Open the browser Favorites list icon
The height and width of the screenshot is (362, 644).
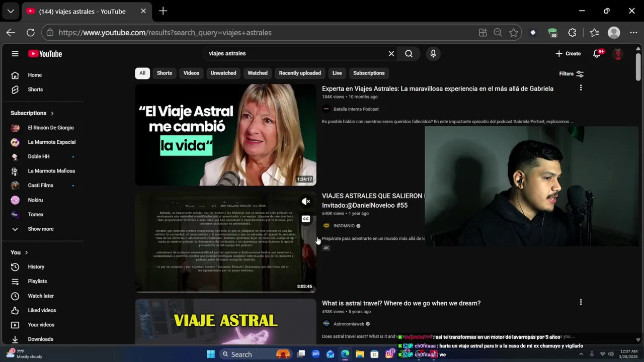pyautogui.click(x=594, y=33)
